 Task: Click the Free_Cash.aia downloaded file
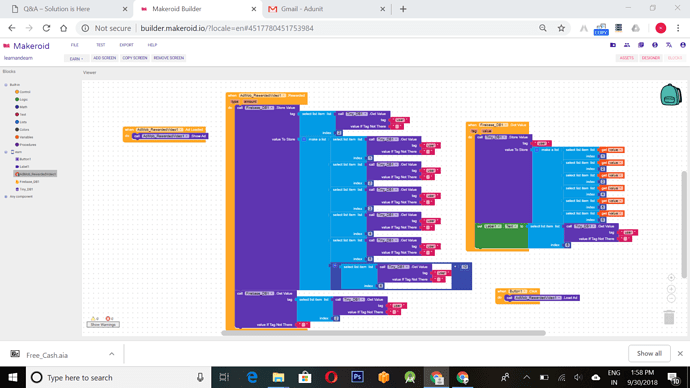point(47,355)
